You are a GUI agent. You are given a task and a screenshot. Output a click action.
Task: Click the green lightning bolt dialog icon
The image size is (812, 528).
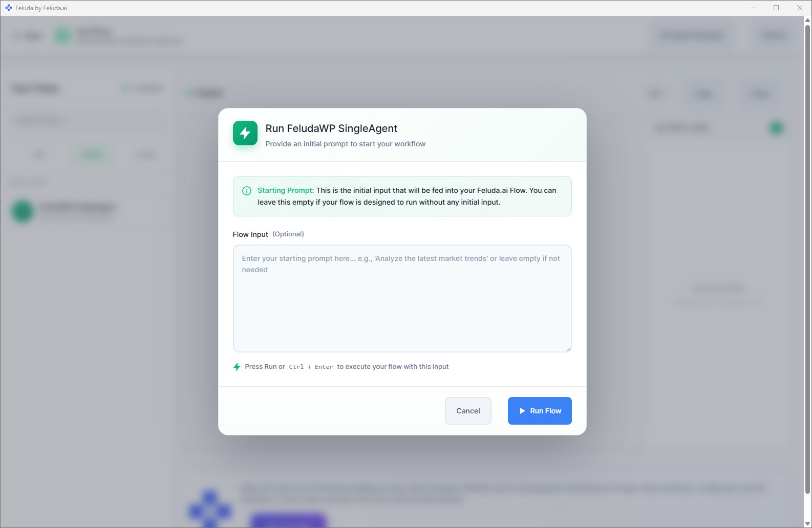click(245, 133)
